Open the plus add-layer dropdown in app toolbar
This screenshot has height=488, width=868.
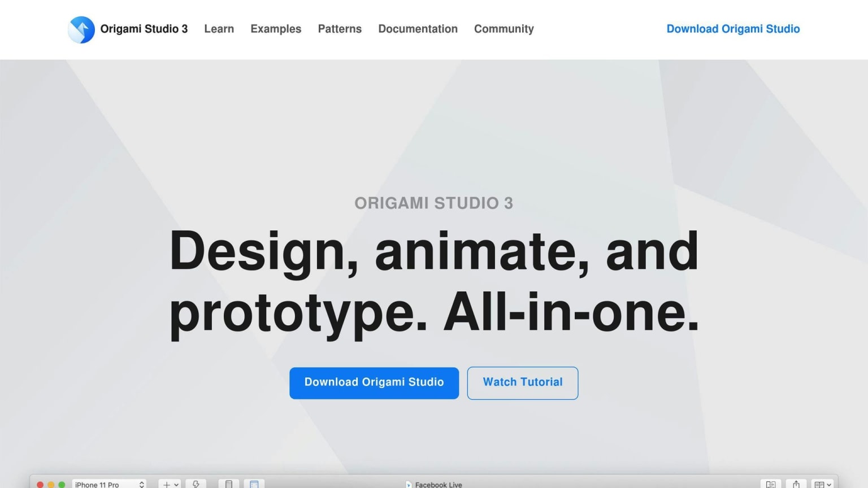point(170,484)
